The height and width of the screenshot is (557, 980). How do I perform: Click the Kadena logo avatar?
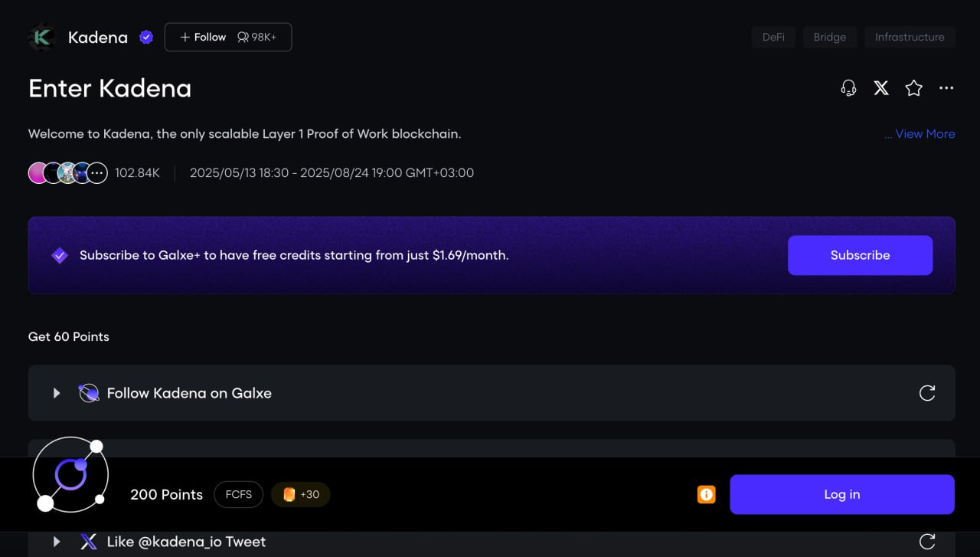pyautogui.click(x=41, y=37)
